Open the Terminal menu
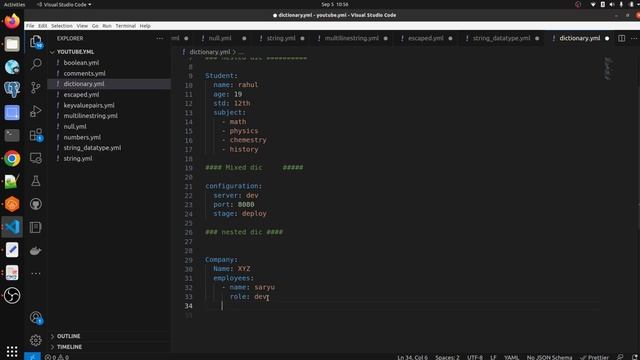The height and width of the screenshot is (360, 640). tap(125, 26)
